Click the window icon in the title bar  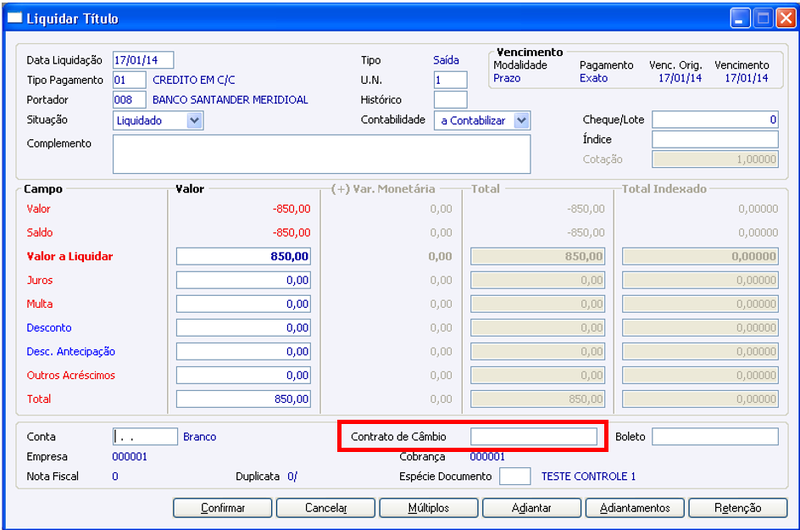tap(14, 18)
